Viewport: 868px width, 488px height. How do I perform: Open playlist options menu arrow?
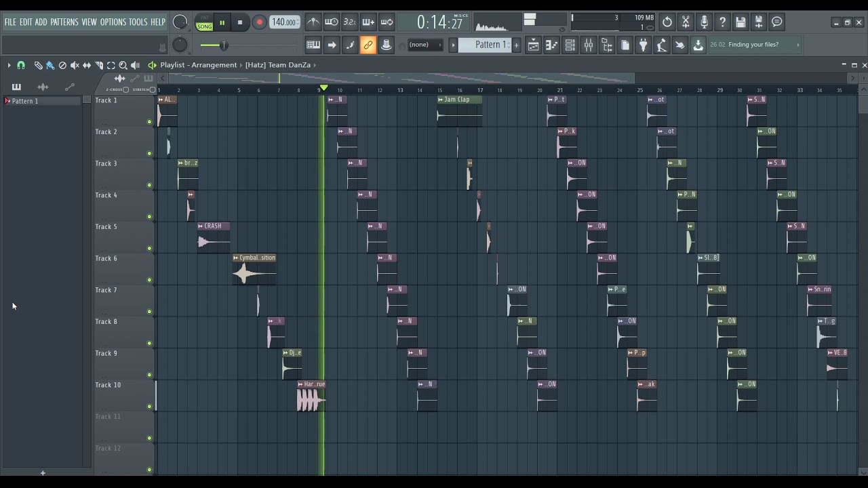9,65
